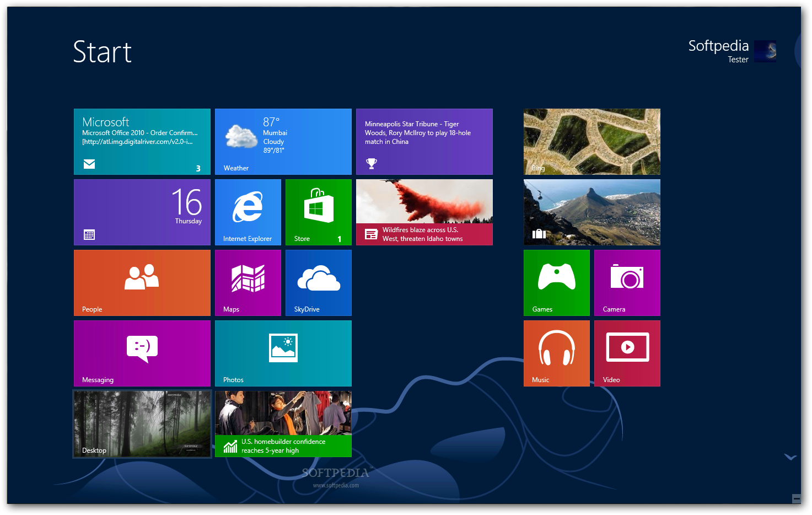Open the Mail tile with Microsoft Office message
This screenshot has height=515, width=812.
click(142, 142)
